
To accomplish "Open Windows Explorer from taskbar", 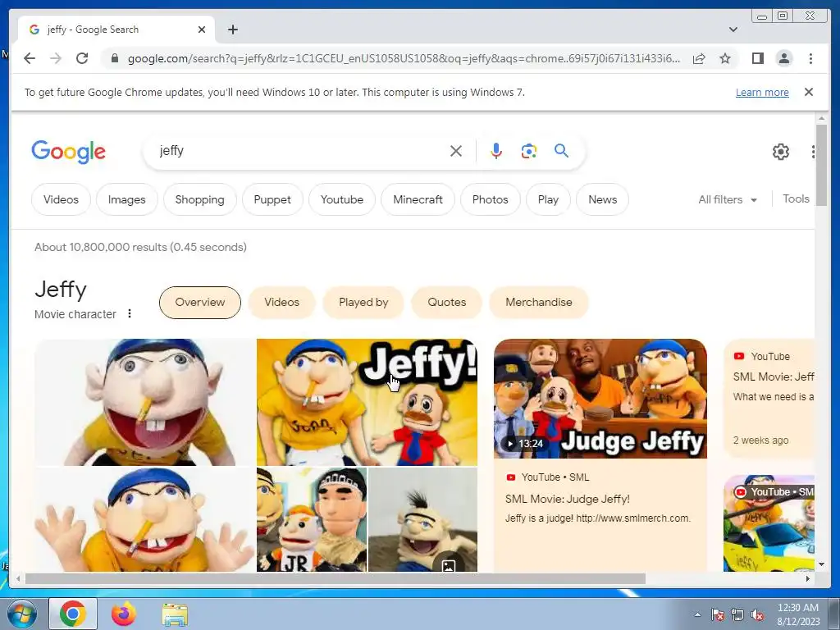I will point(175,615).
